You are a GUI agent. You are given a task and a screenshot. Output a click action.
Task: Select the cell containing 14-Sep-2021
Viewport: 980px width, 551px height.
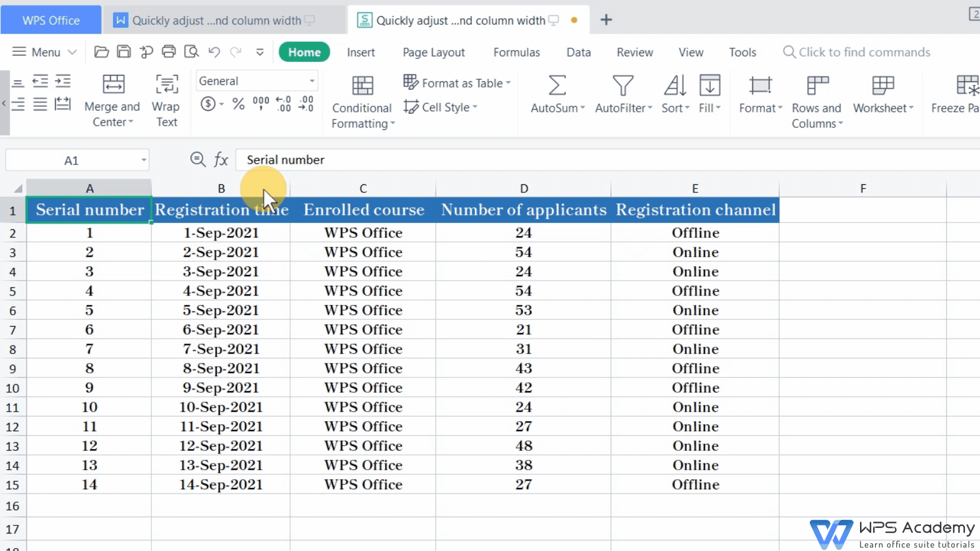click(x=221, y=485)
